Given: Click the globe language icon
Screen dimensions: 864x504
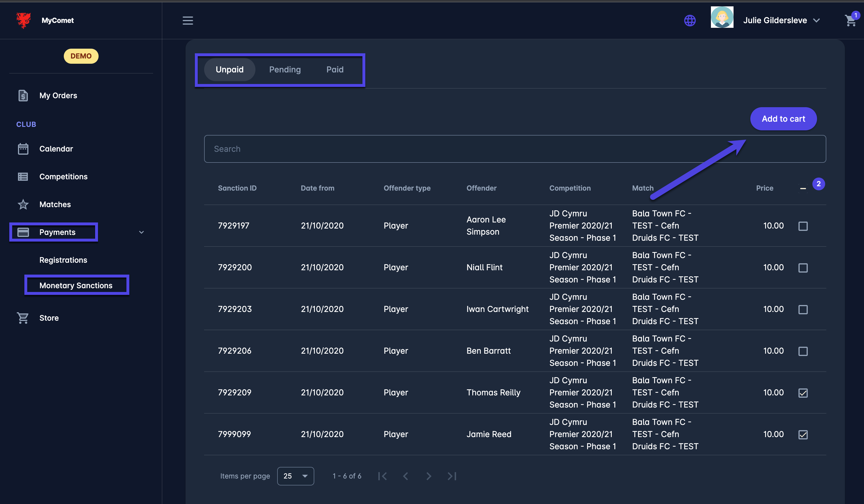Looking at the screenshot, I should point(690,21).
